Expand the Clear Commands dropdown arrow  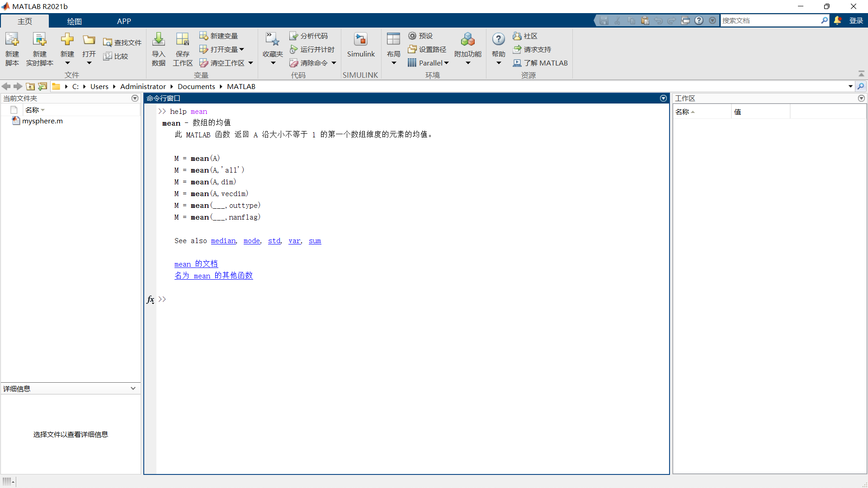(x=334, y=63)
